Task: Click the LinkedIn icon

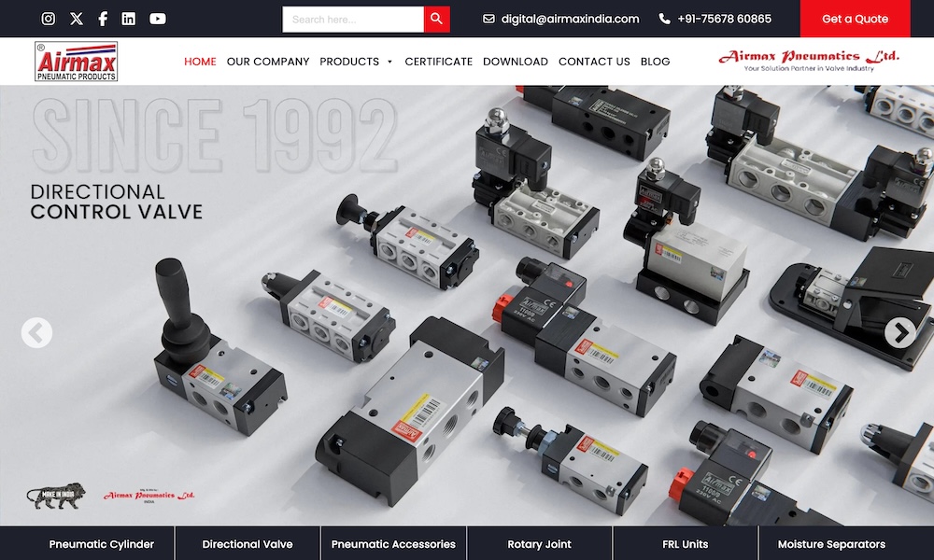Action: 130,18
